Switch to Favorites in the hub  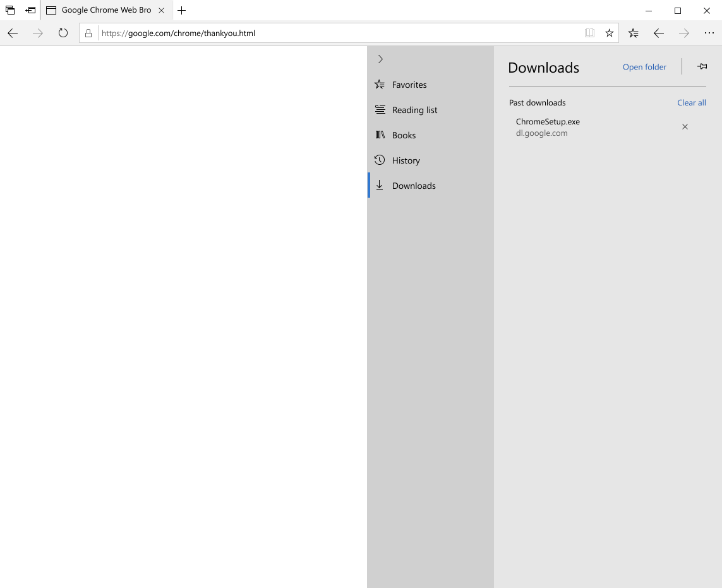[x=409, y=85]
